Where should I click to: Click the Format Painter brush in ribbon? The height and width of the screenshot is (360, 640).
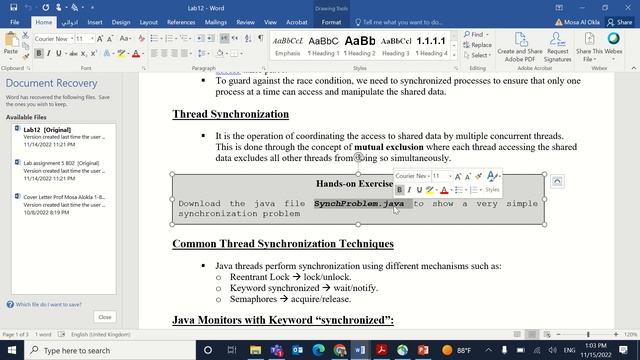click(x=26, y=56)
